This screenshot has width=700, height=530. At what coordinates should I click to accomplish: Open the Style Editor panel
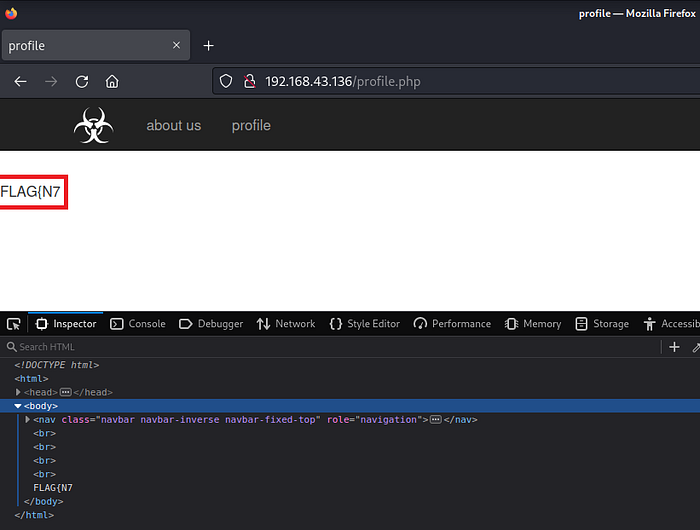click(364, 324)
